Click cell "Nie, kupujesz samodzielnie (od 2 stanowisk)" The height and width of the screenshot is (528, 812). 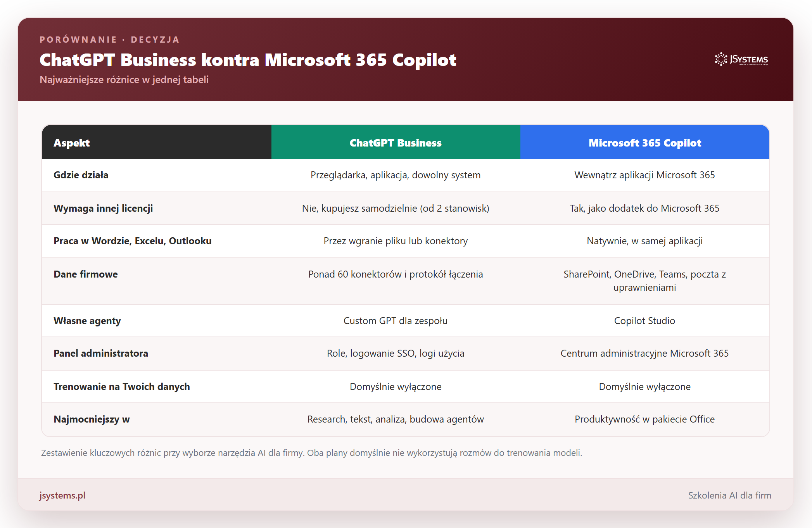396,209
